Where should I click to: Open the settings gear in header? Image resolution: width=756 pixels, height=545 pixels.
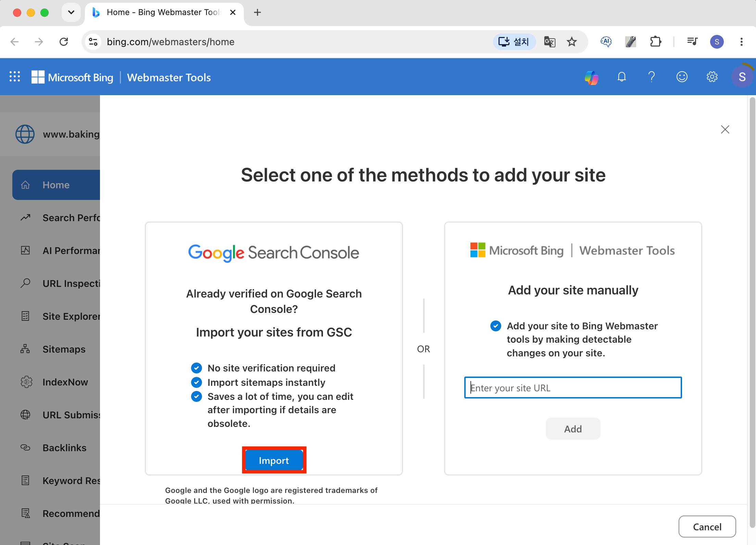(712, 77)
